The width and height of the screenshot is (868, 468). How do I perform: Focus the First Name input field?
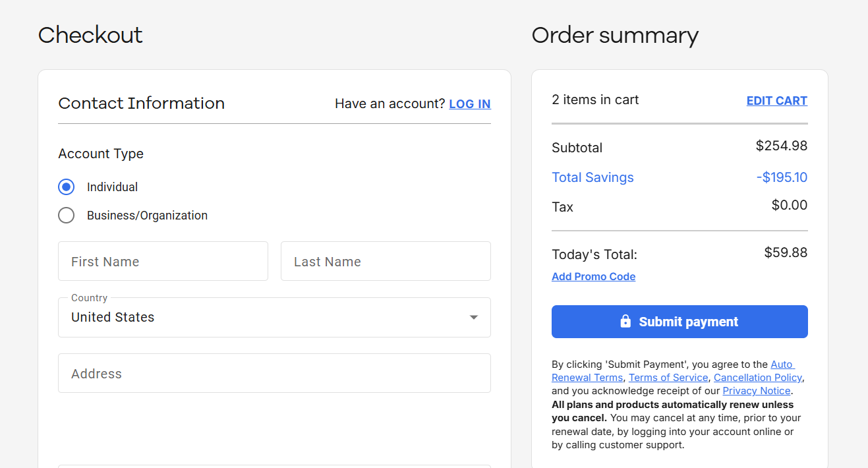(x=163, y=261)
